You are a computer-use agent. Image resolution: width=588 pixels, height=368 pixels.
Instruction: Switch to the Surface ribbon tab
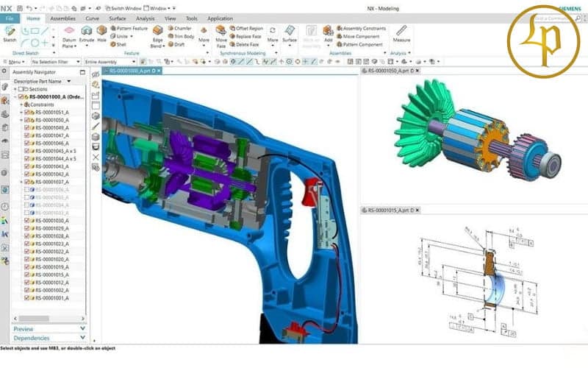point(118,18)
